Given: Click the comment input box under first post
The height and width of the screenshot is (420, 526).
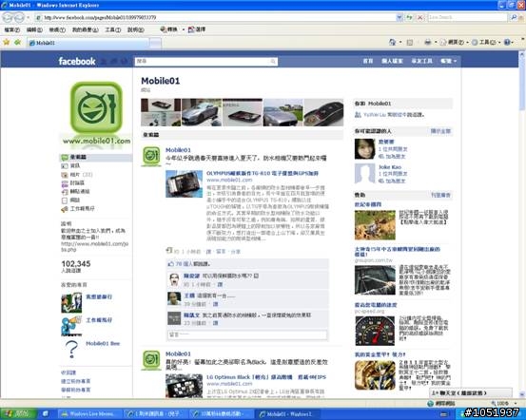Looking at the screenshot, I should 247,334.
